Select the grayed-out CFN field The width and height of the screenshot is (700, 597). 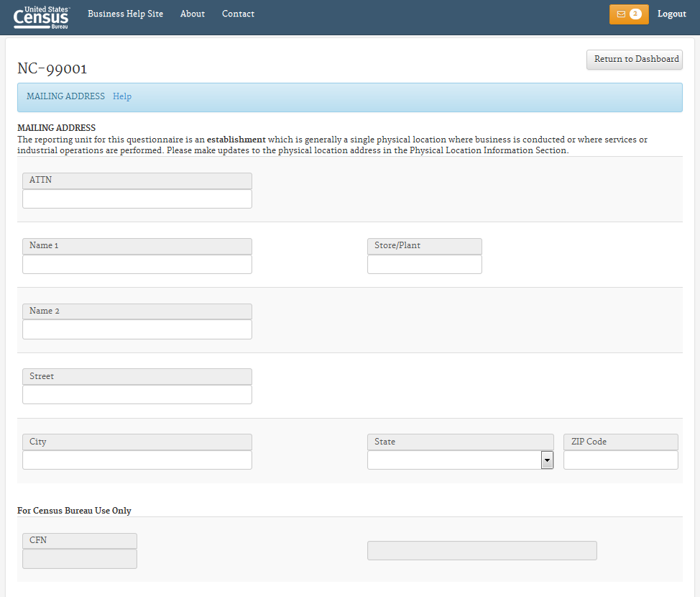coord(80,559)
